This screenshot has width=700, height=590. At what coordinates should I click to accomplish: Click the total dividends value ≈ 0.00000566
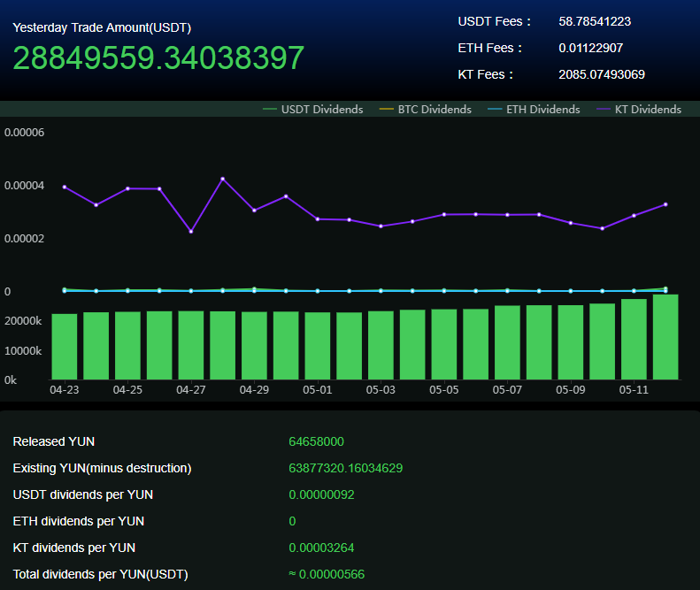click(x=327, y=574)
